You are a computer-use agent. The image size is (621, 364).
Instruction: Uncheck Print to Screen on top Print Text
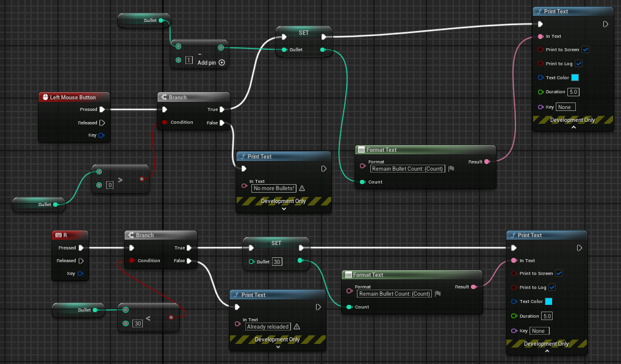586,49
